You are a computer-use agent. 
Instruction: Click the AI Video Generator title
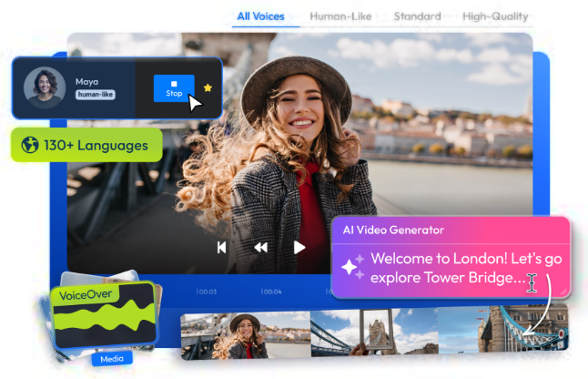pos(393,230)
